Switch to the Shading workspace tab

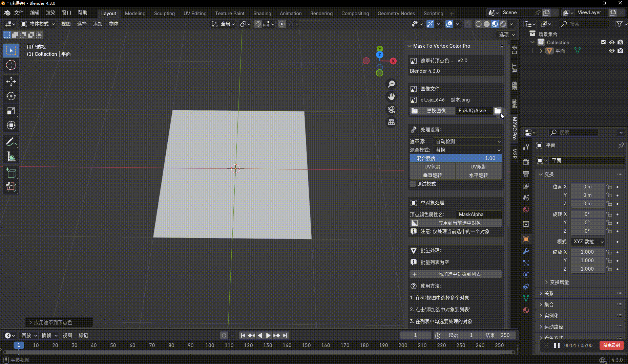tap(262, 14)
